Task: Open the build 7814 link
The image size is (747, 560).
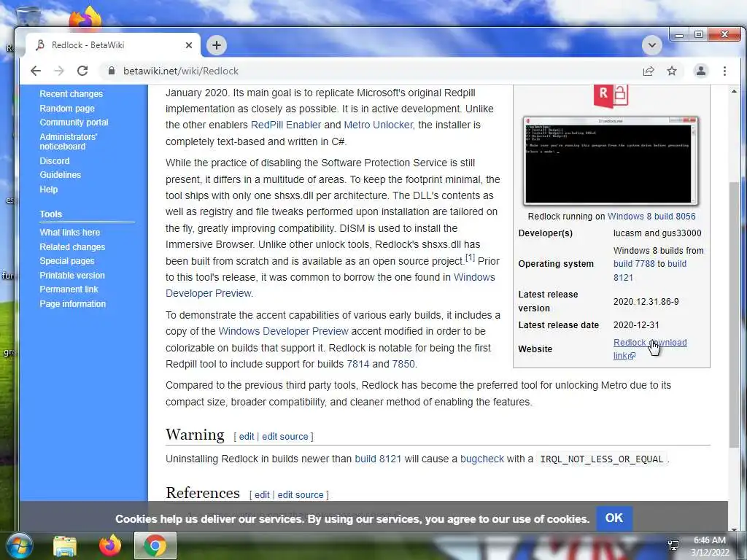Action: [x=357, y=364]
